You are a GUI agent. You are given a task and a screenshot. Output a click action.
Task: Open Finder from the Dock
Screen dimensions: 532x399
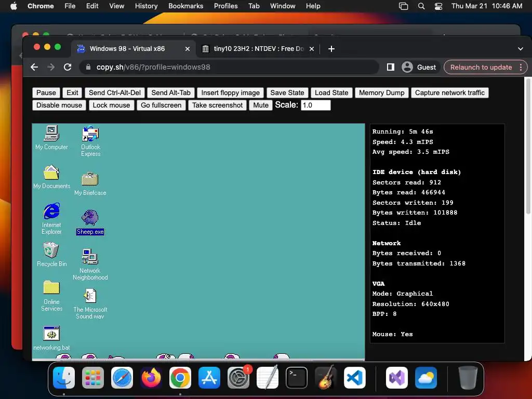[64, 378]
